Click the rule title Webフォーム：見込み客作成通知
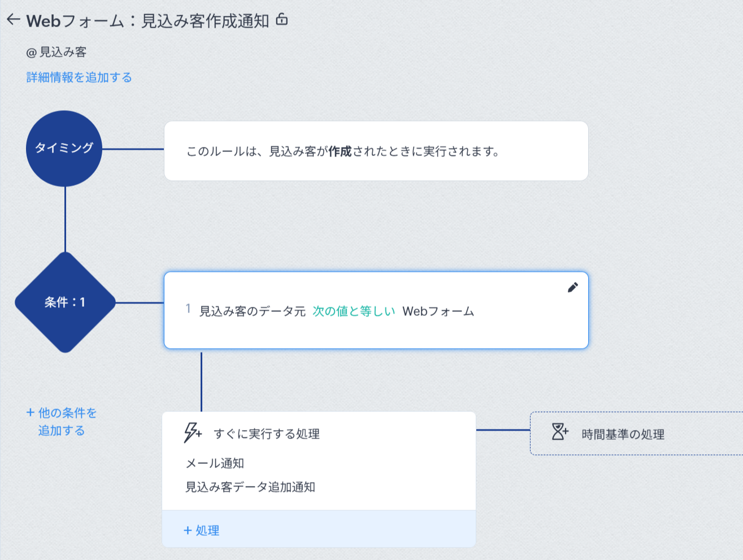Screen dimensions: 743x560 [x=147, y=21]
